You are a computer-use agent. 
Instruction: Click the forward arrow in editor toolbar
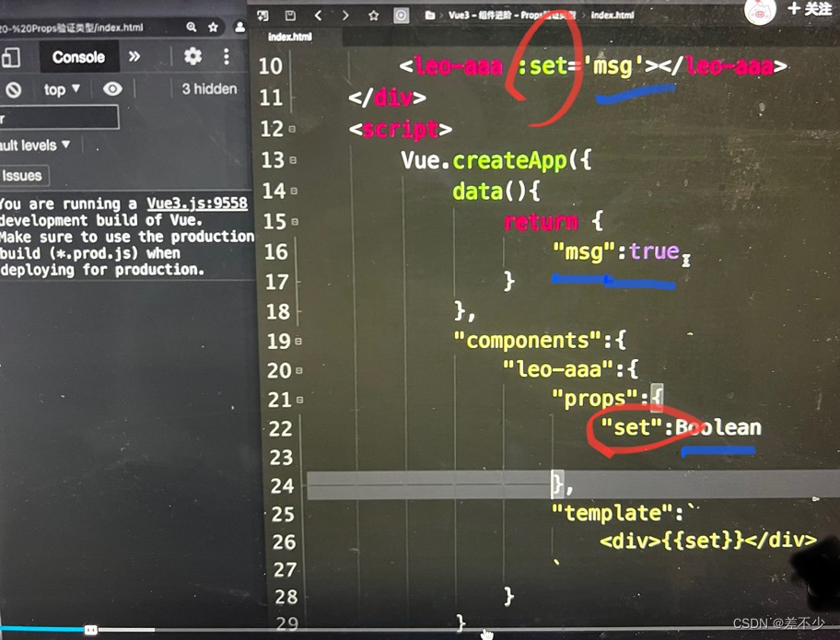[x=346, y=14]
